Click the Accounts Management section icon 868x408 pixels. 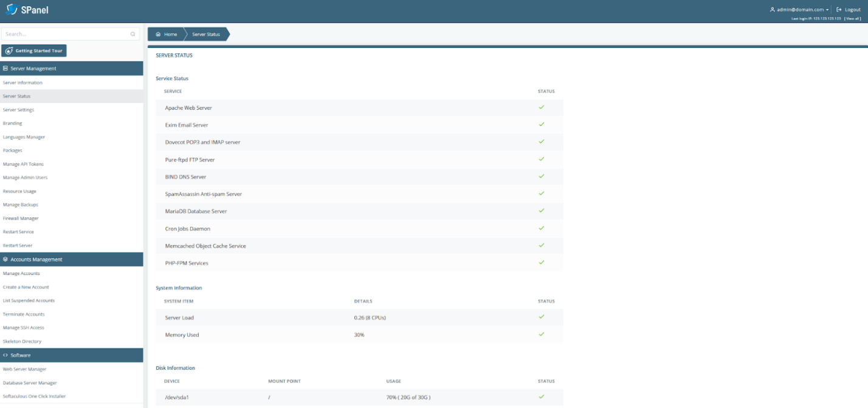click(6, 259)
